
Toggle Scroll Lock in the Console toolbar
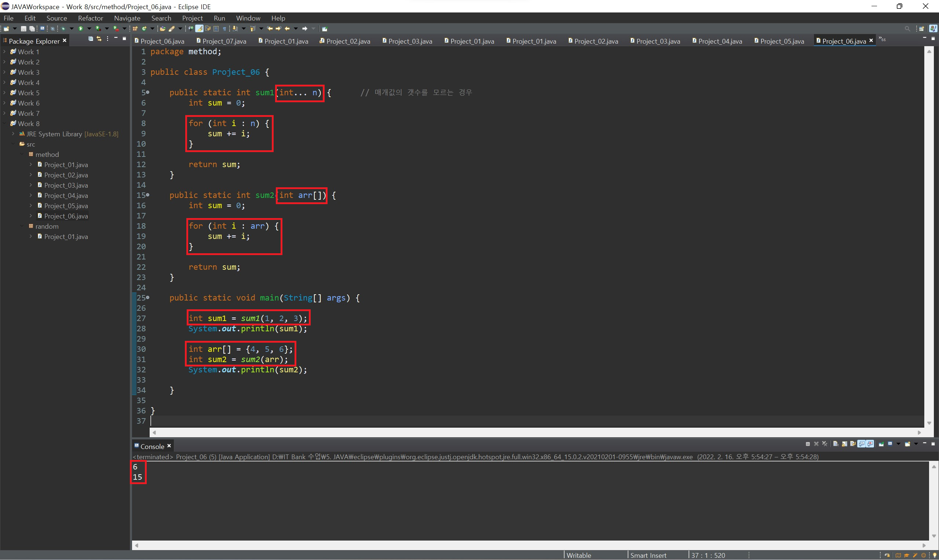pos(845,444)
